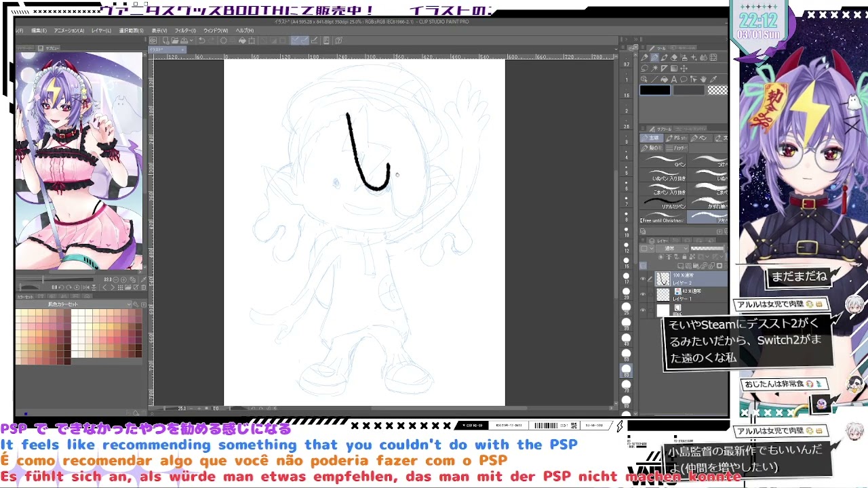Toggle visibility of the paper layer
The height and width of the screenshot is (488, 868).
point(643,310)
